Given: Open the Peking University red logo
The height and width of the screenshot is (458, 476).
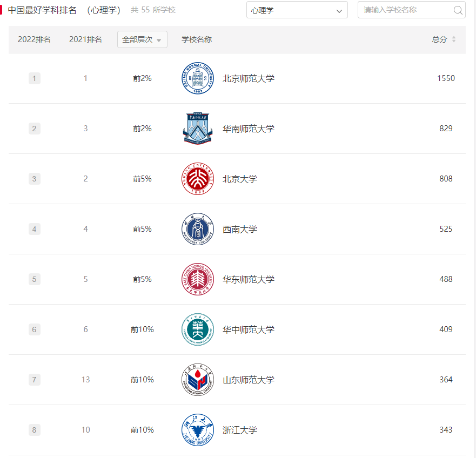Looking at the screenshot, I should [198, 179].
